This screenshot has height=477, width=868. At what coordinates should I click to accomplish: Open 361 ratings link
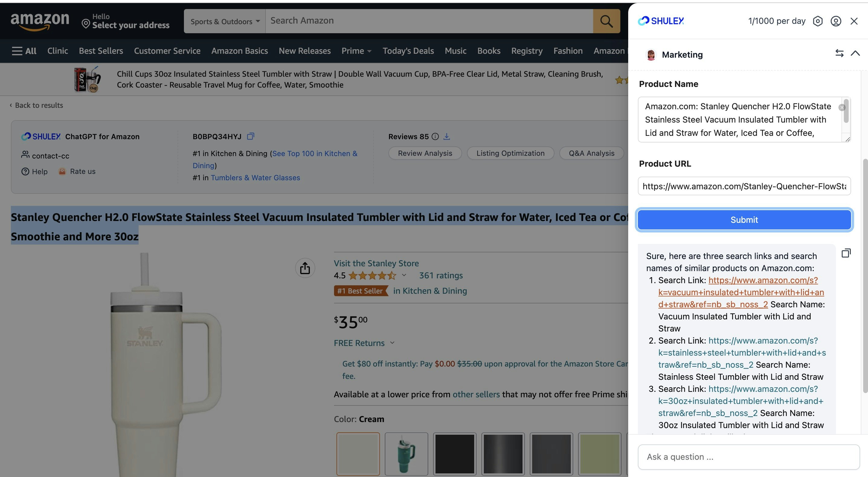click(441, 275)
